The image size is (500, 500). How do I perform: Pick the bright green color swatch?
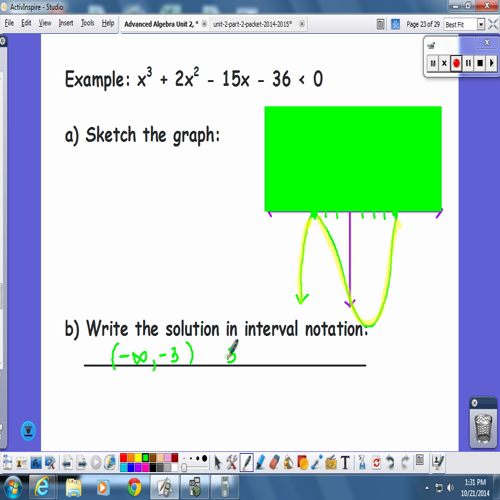pos(145,458)
